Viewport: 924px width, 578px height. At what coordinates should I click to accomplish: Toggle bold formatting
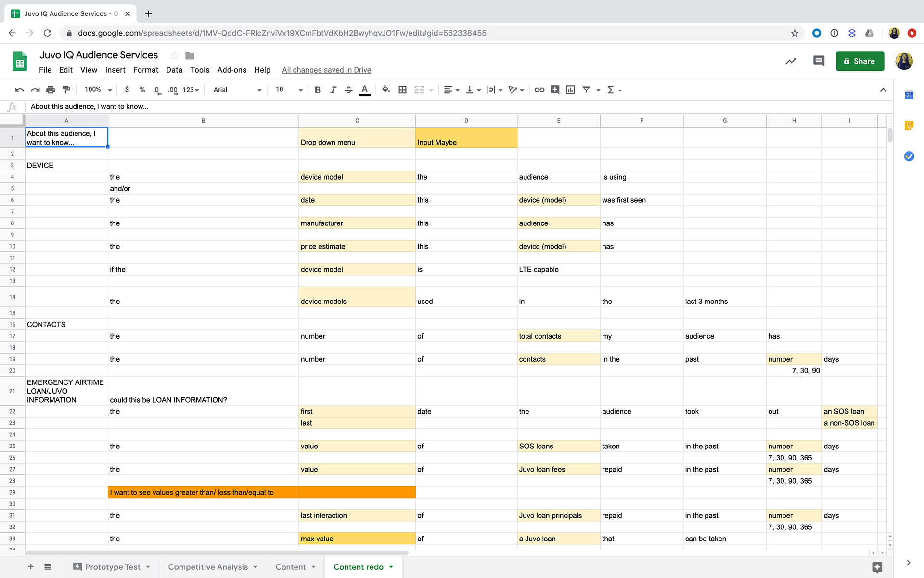point(318,90)
